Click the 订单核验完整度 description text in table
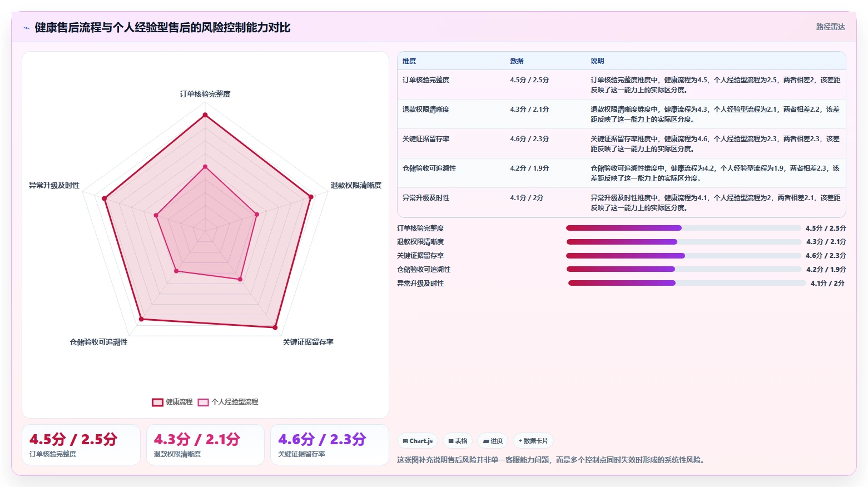 [716, 85]
